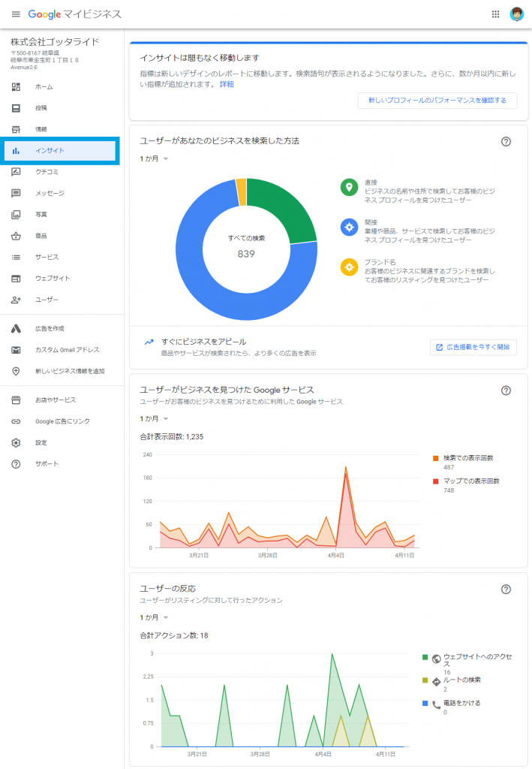Select メッセージ in the sidebar

coord(50,193)
